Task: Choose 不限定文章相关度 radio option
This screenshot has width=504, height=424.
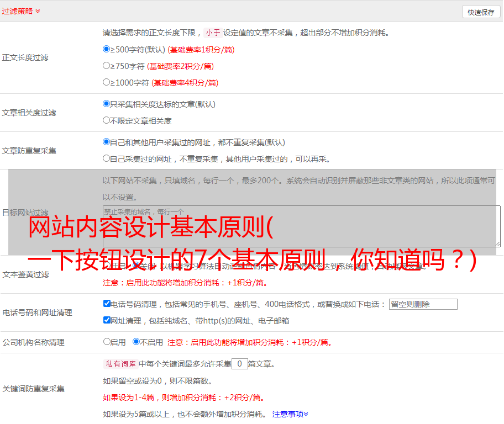Action: [x=107, y=120]
